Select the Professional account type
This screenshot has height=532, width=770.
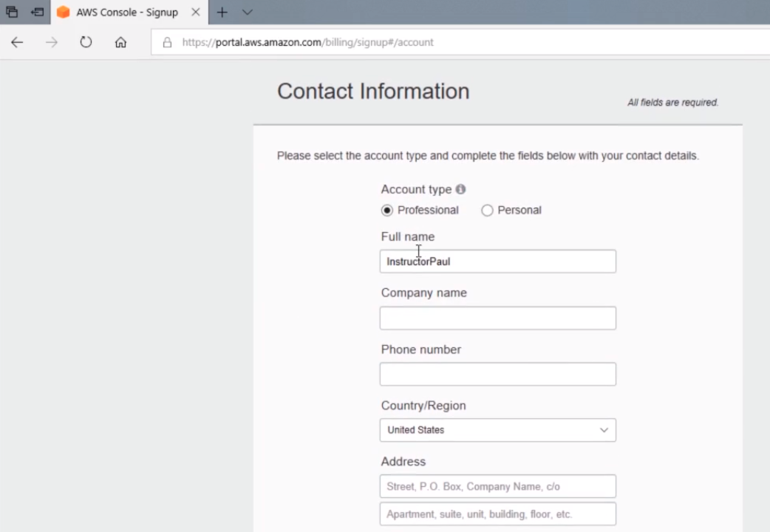coord(387,211)
